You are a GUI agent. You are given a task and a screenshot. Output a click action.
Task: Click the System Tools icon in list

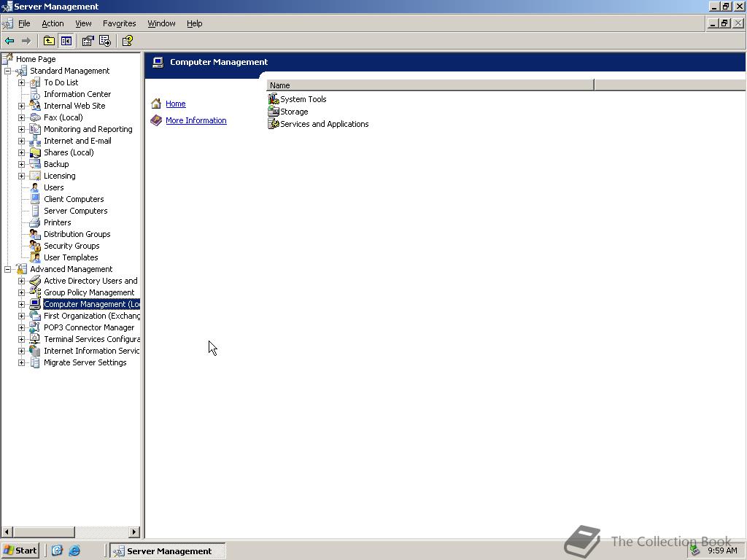point(274,99)
